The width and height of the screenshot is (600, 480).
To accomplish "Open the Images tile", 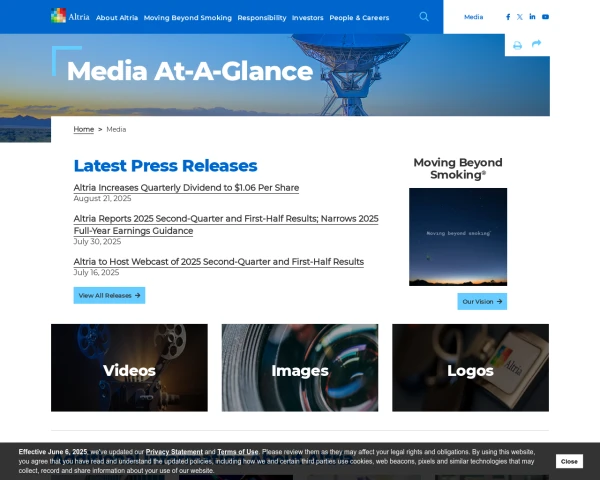I will (300, 368).
